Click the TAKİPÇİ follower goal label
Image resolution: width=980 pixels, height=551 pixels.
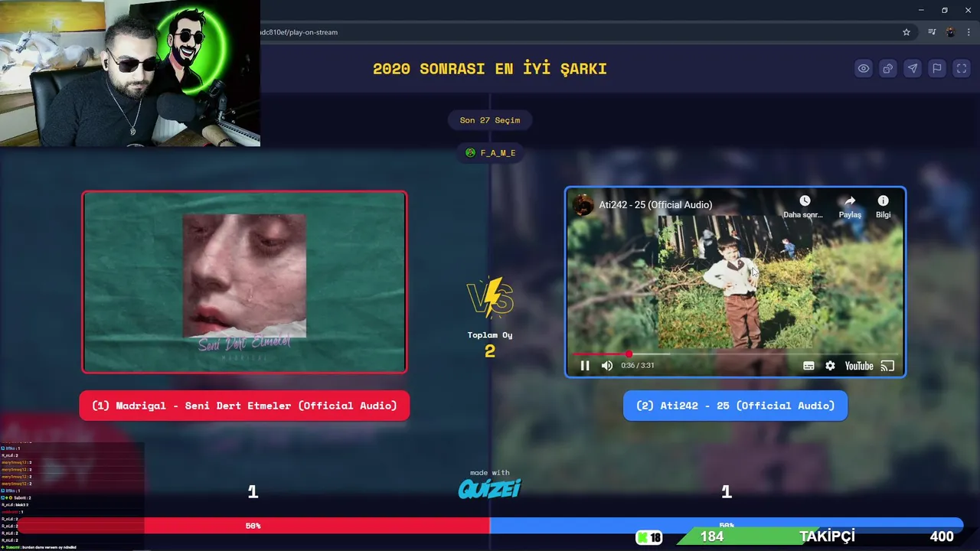click(827, 536)
